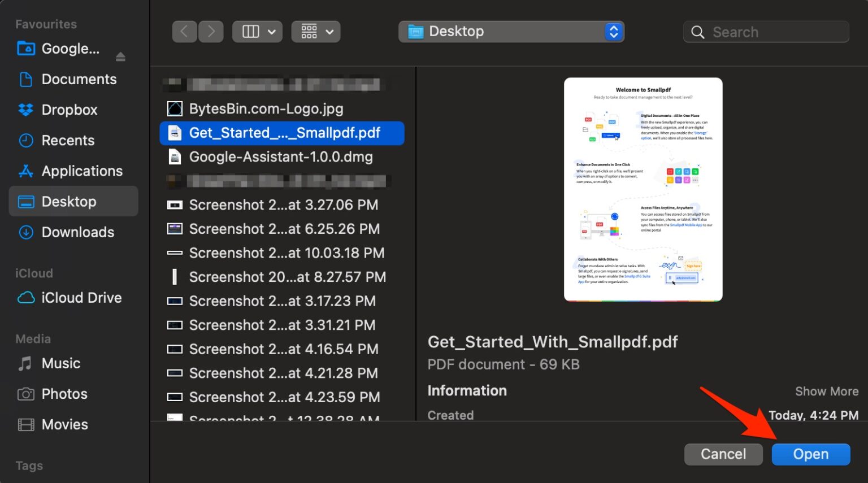Open the Dropbox sidebar location
The height and width of the screenshot is (483, 868).
pos(69,110)
